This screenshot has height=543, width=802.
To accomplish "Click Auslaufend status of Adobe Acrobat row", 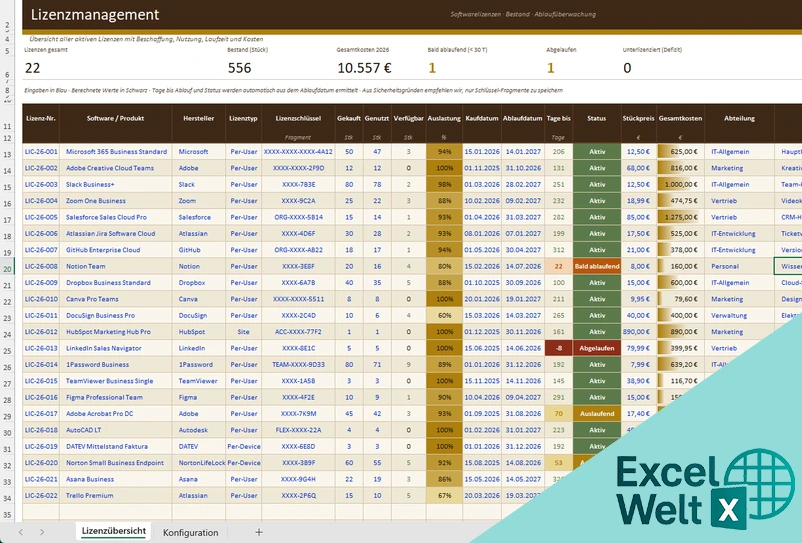I will pos(597,414).
